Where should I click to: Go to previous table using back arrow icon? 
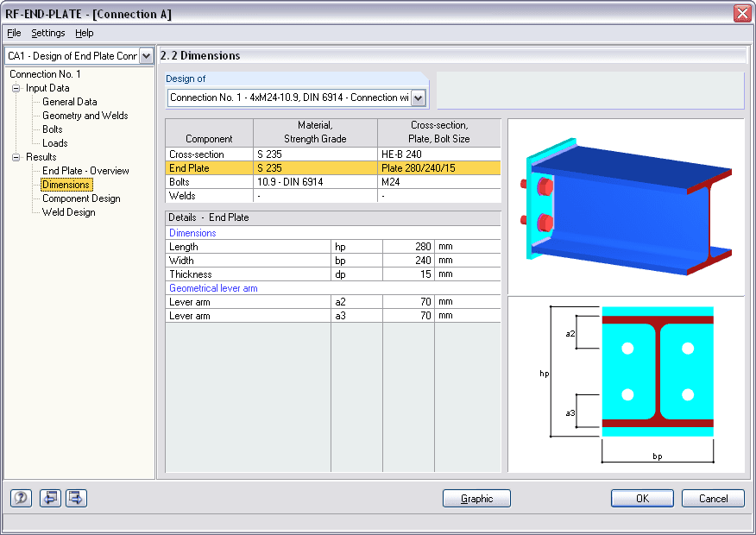click(x=50, y=498)
